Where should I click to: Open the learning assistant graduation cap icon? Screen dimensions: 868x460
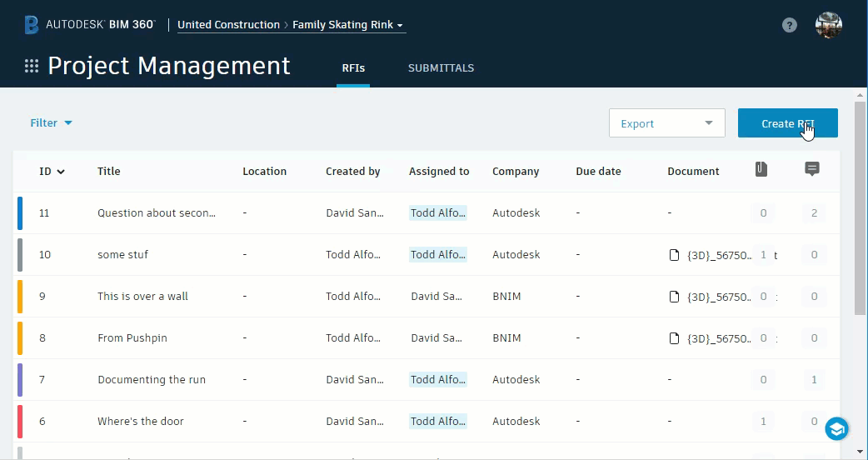(836, 429)
